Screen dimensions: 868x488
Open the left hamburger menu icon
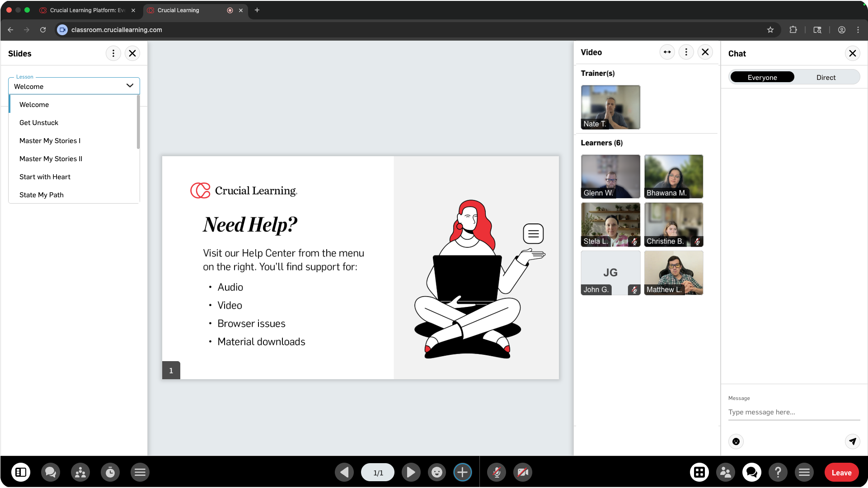(140, 472)
